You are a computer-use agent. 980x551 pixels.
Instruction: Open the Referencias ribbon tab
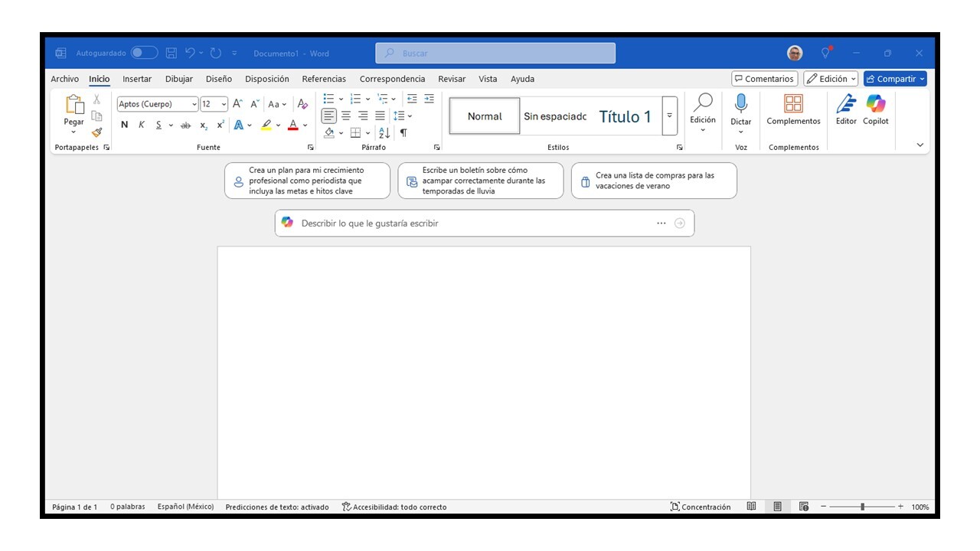(324, 79)
